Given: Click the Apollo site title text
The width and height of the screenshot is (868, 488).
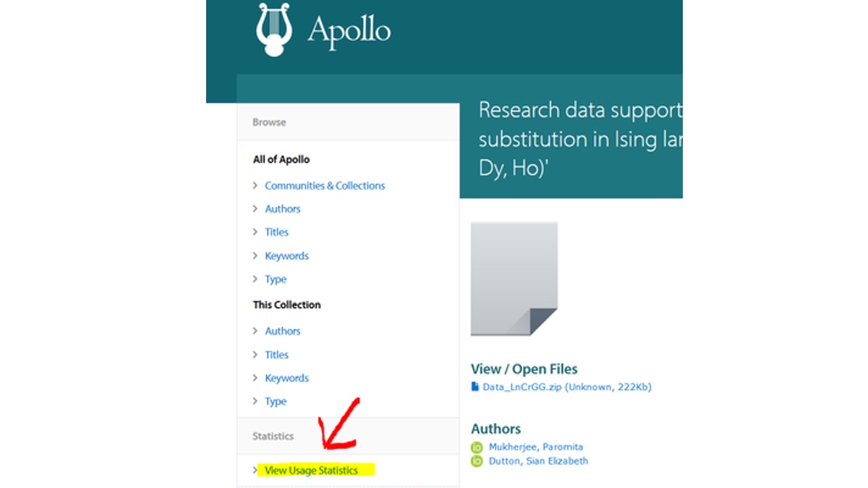Looking at the screenshot, I should [x=349, y=30].
